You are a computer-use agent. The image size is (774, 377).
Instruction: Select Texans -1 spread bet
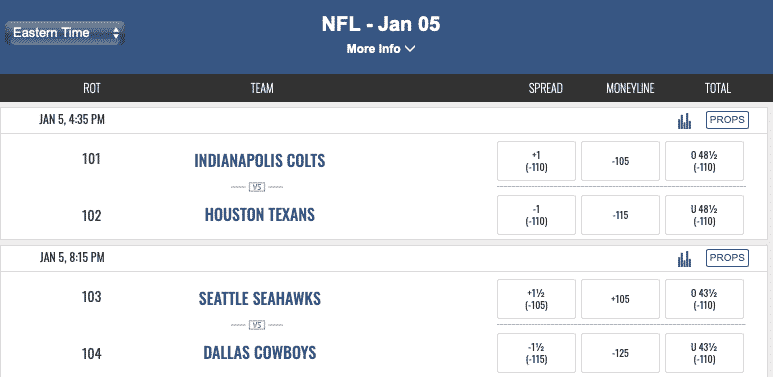coord(536,215)
